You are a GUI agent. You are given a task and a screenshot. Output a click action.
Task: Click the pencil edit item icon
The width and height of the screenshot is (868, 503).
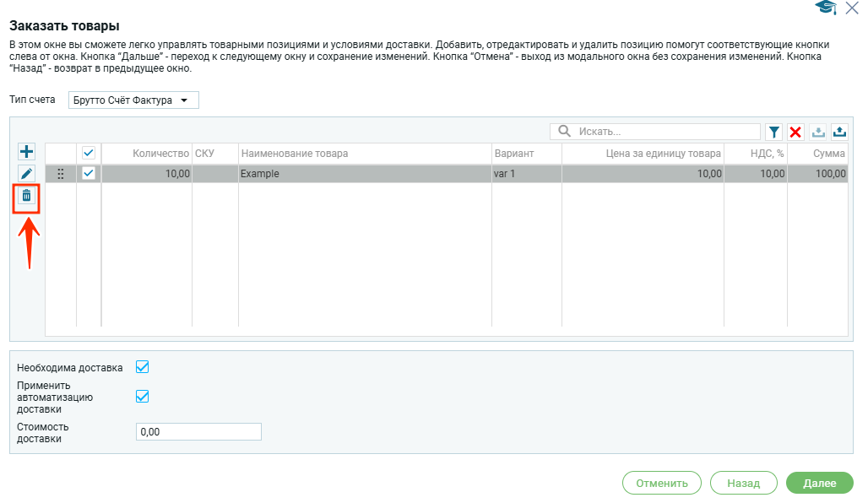[26, 174]
